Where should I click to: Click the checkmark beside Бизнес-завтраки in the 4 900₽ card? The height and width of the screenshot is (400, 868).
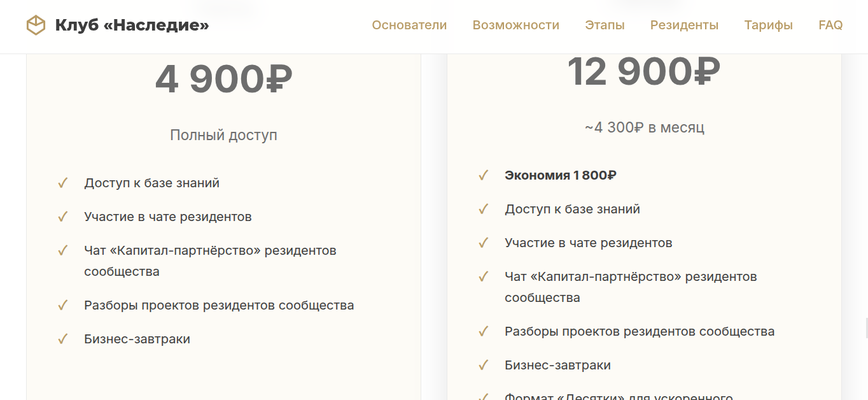click(x=62, y=339)
